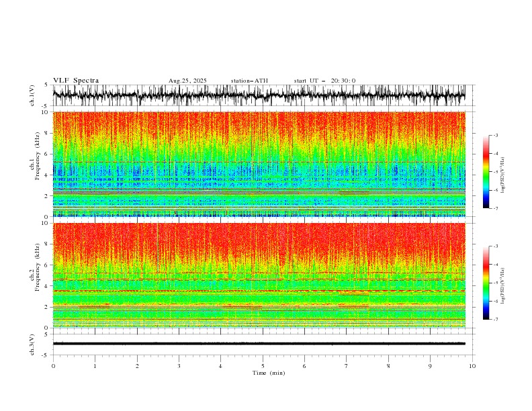Click the time axis tick label '2'
This screenshot has height=411, width=532.
tap(137, 366)
